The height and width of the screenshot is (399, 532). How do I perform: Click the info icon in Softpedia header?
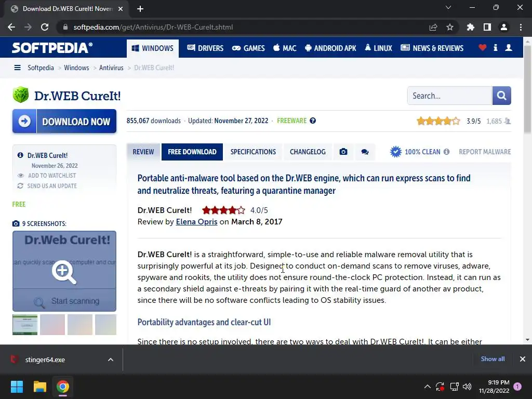[x=495, y=48]
